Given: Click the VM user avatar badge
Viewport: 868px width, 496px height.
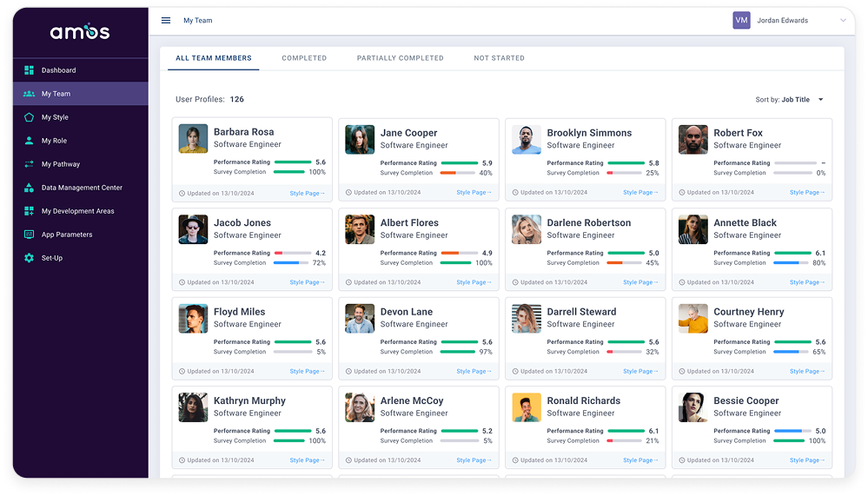Looking at the screenshot, I should coord(741,20).
